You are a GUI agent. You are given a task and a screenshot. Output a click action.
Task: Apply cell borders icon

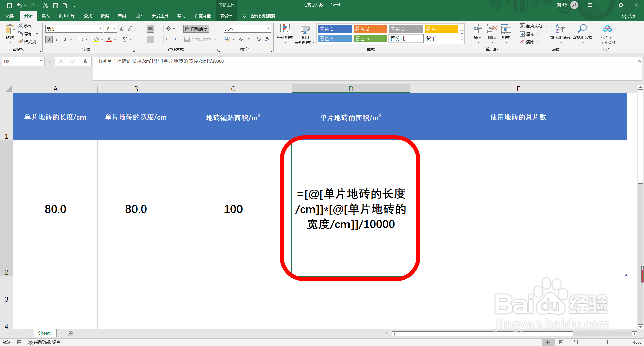point(80,39)
